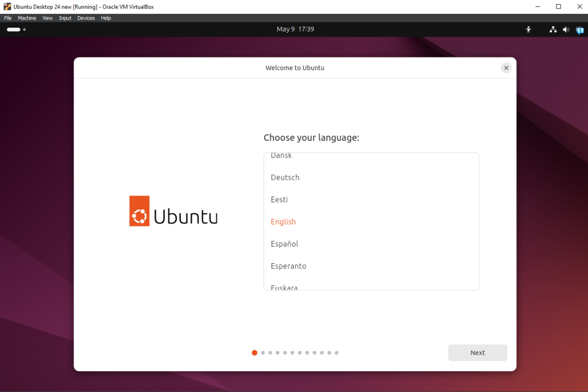Select Eesti language
This screenshot has height=392, width=588.
(372, 199)
